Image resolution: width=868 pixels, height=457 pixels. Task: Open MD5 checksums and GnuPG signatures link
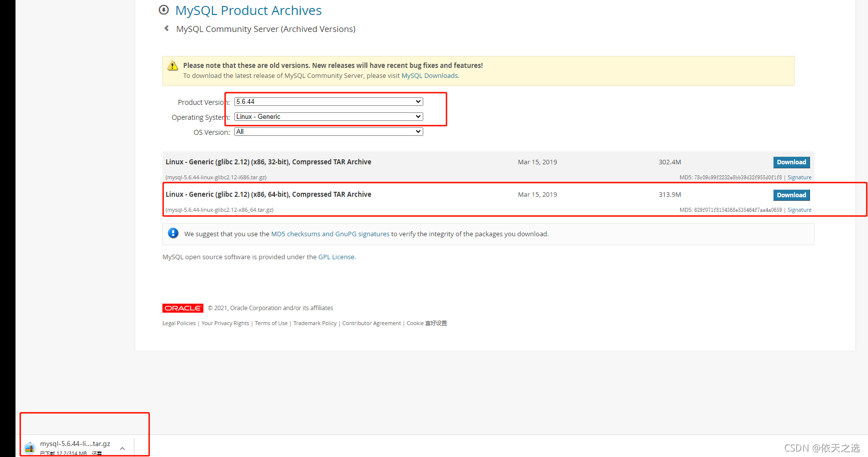click(x=330, y=234)
